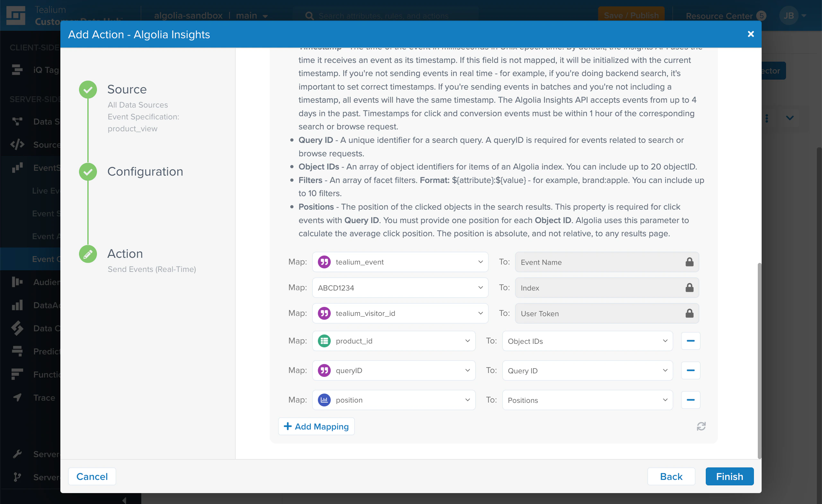Open Trace in the sidebar
The width and height of the screenshot is (822, 504).
pyautogui.click(x=44, y=397)
